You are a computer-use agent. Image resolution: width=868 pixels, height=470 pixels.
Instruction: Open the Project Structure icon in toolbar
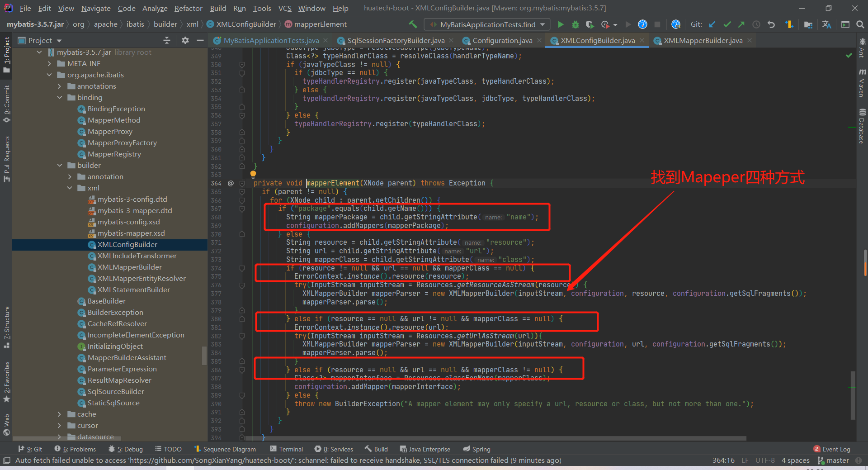click(808, 24)
